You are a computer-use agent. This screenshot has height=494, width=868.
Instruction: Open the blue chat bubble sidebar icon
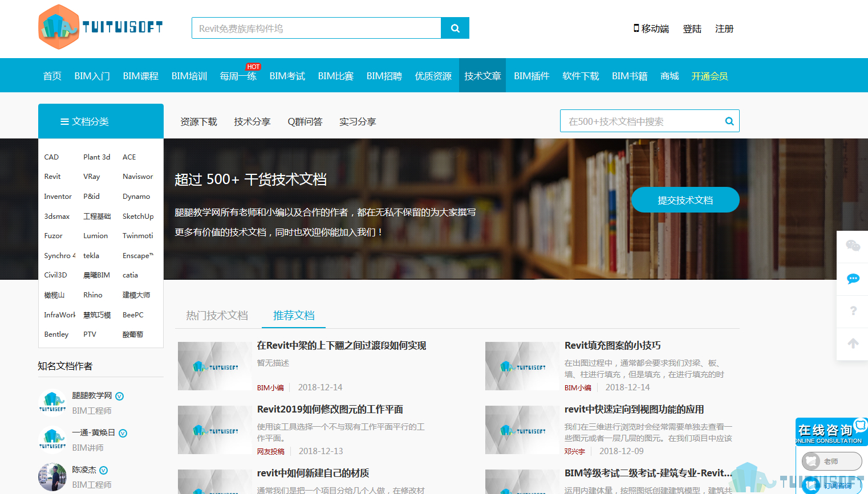(x=853, y=279)
